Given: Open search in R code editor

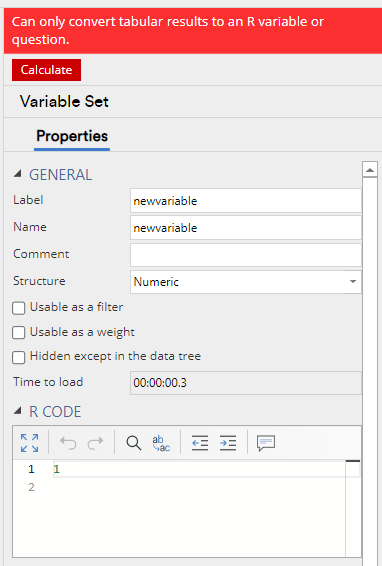Looking at the screenshot, I should [x=134, y=443].
